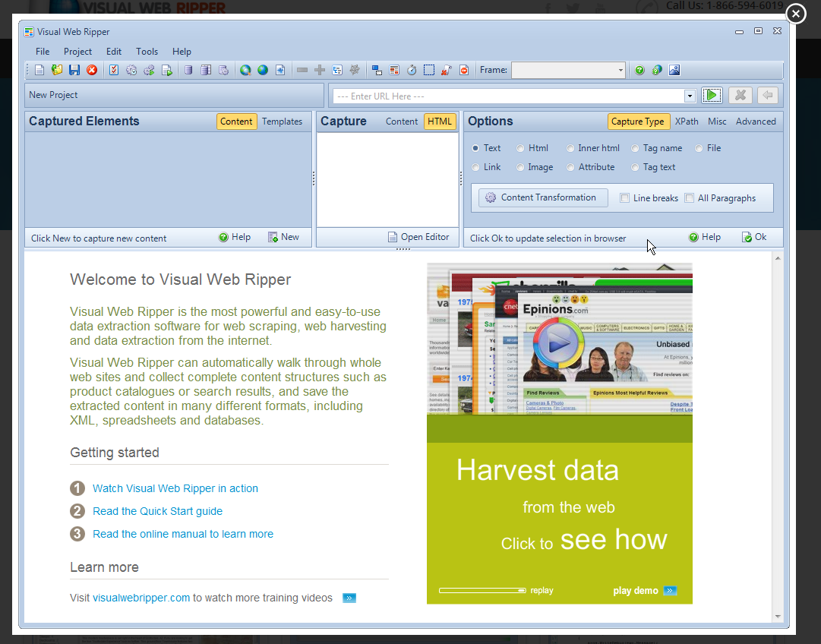Click the Content Transformation button
The height and width of the screenshot is (644, 821).
[543, 197]
